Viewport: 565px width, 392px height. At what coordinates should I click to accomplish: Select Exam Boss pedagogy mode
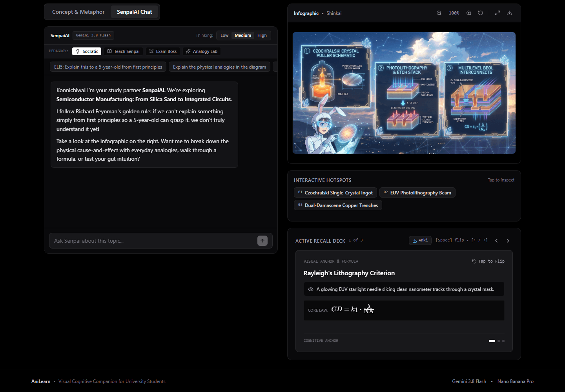(x=163, y=51)
